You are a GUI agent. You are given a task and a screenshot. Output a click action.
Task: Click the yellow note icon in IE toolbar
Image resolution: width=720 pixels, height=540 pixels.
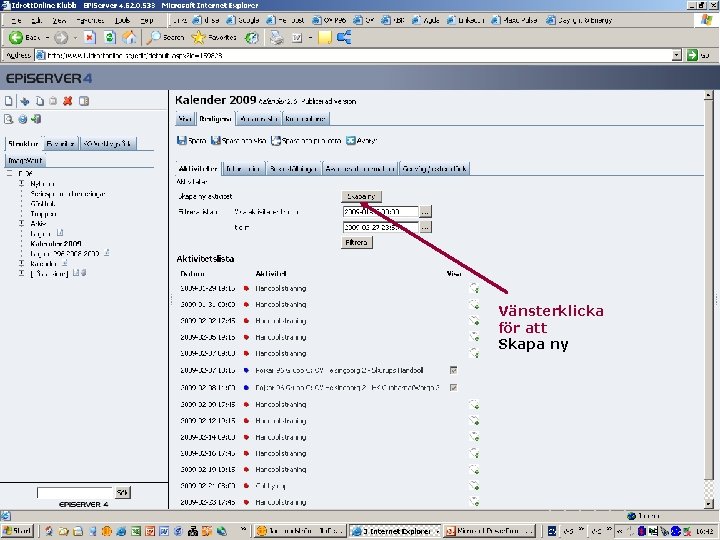[325, 37]
